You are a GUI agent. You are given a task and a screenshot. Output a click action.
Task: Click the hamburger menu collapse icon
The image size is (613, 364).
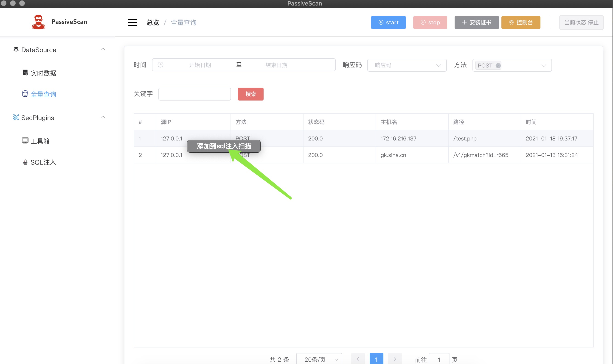[x=132, y=22]
